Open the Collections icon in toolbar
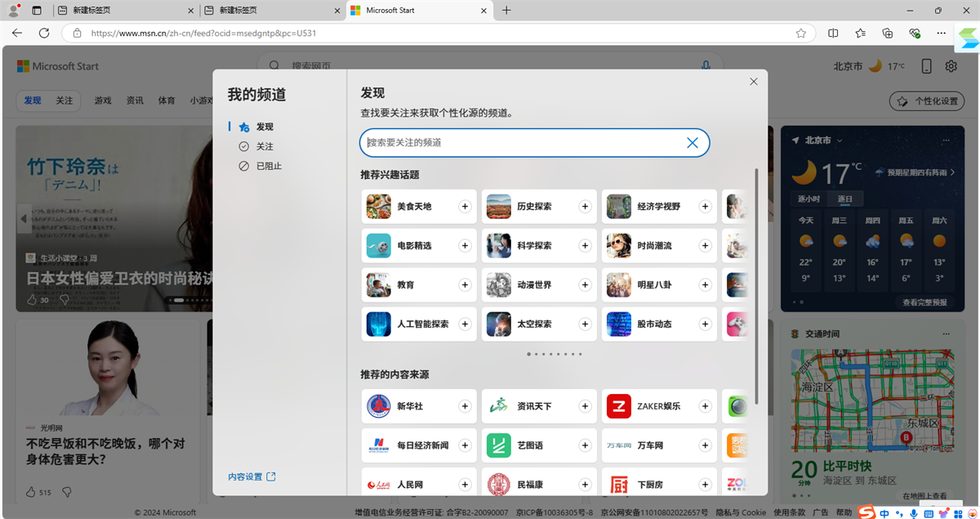The height and width of the screenshot is (519, 980). click(888, 34)
